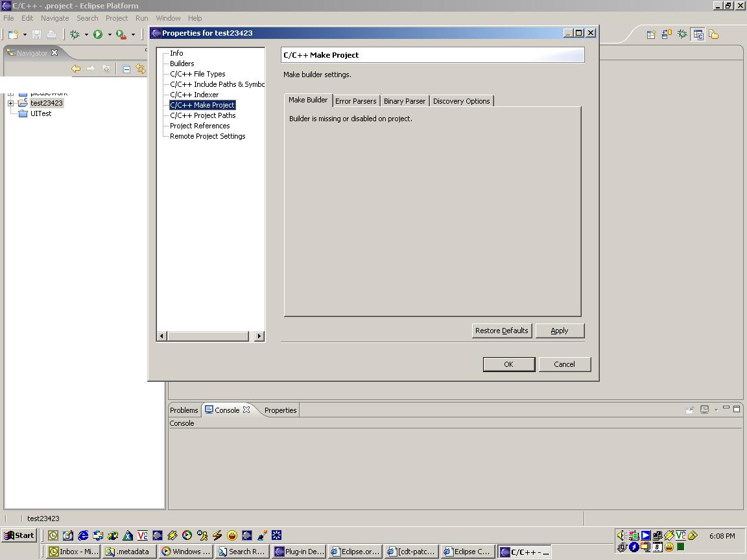Open the Window menu
This screenshot has height=560, width=747.
click(x=168, y=18)
